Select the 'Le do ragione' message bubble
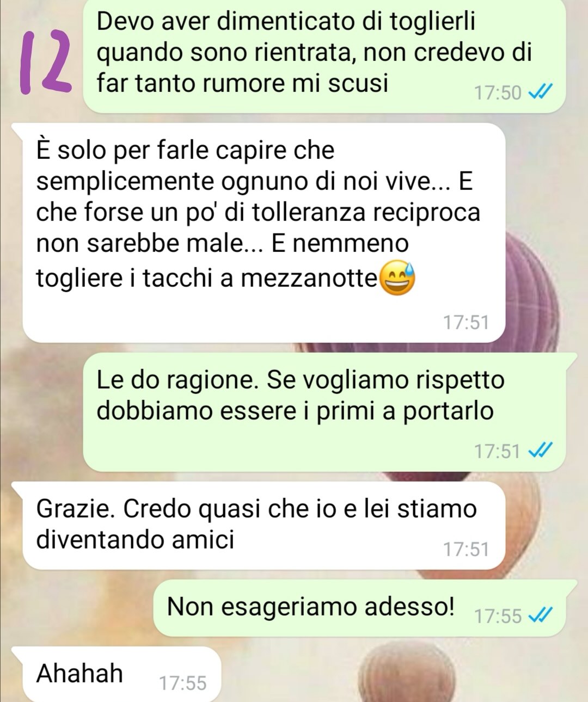 click(324, 412)
